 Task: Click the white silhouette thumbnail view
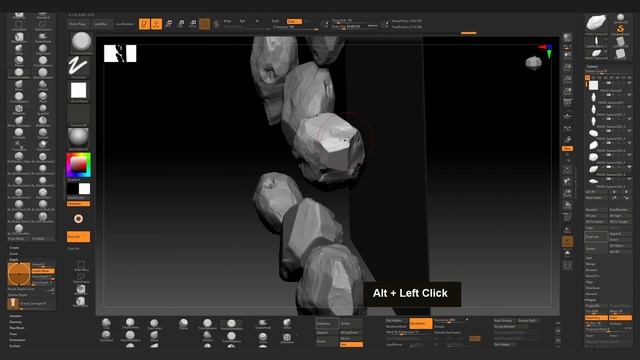pos(120,53)
